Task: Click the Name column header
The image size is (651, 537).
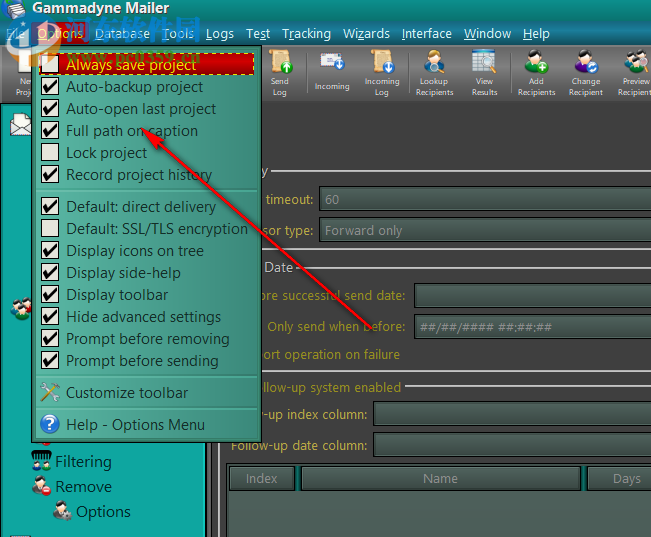Action: (x=441, y=478)
